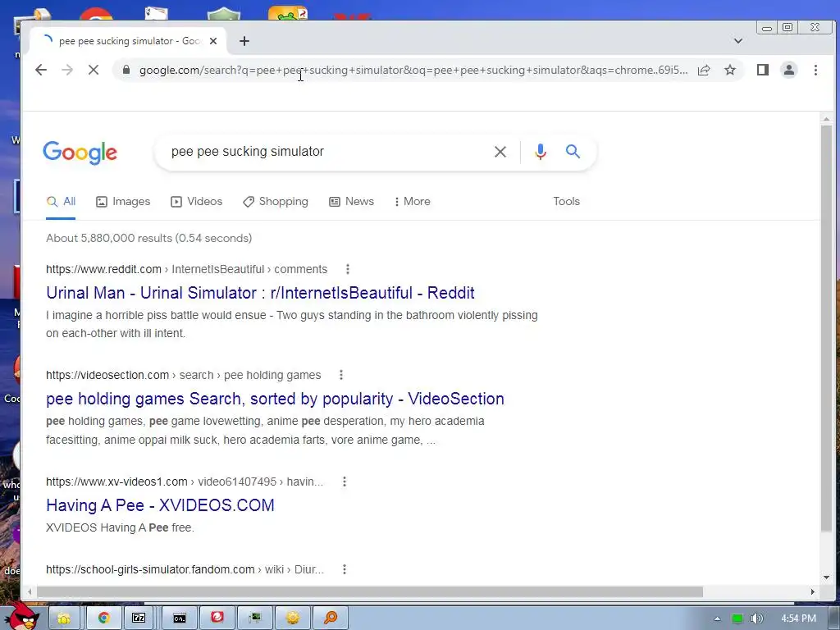Screen dimensions: 840x630
Task: Click the results count text
Action: pyautogui.click(x=149, y=238)
